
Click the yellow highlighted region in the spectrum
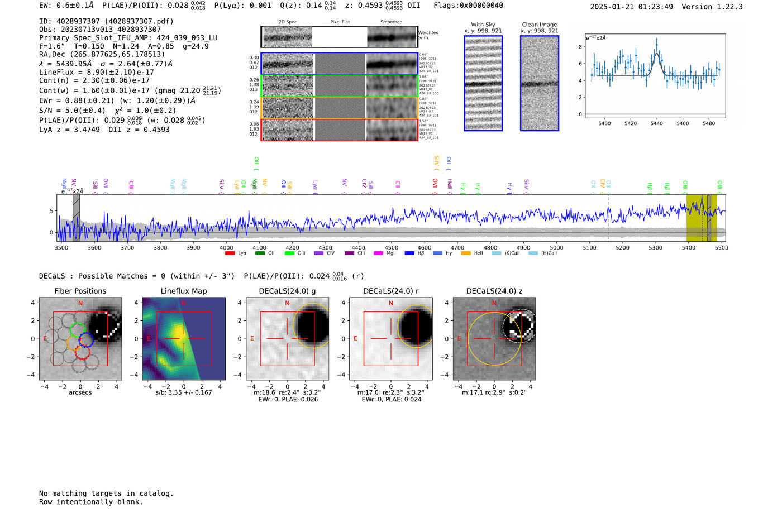click(x=702, y=218)
